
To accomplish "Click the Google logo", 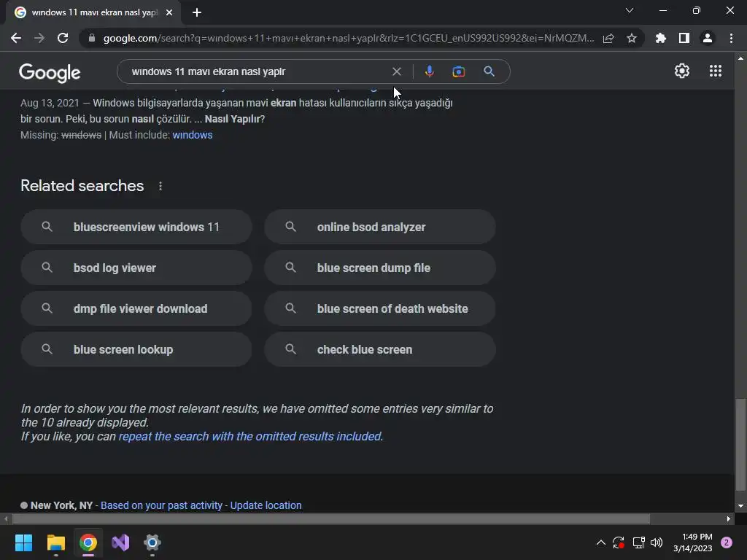I will tap(50, 72).
